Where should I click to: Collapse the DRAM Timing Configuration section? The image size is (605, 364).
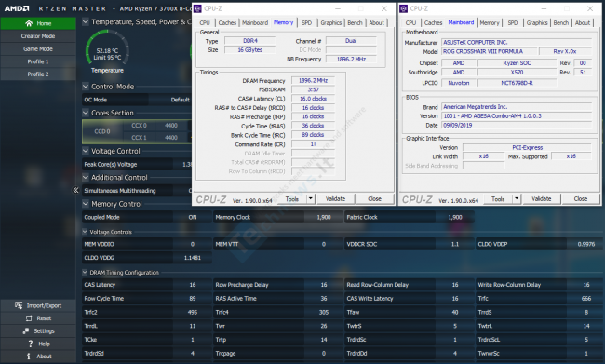tap(85, 272)
